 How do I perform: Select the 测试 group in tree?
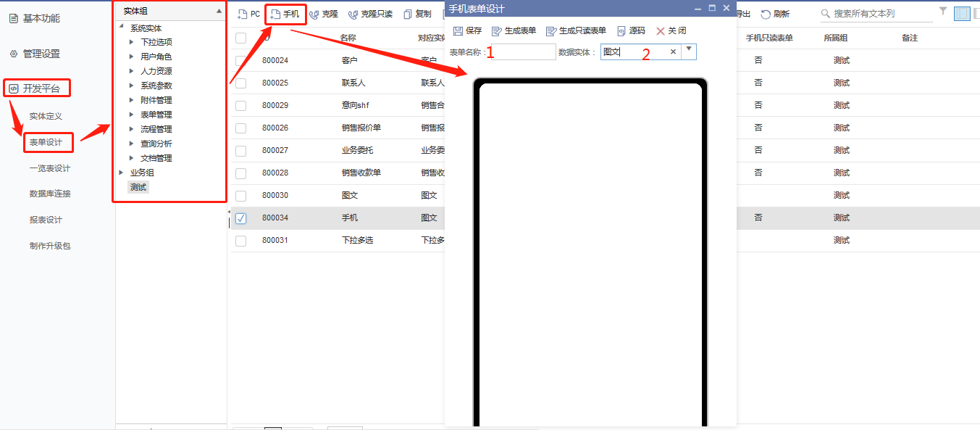click(138, 187)
